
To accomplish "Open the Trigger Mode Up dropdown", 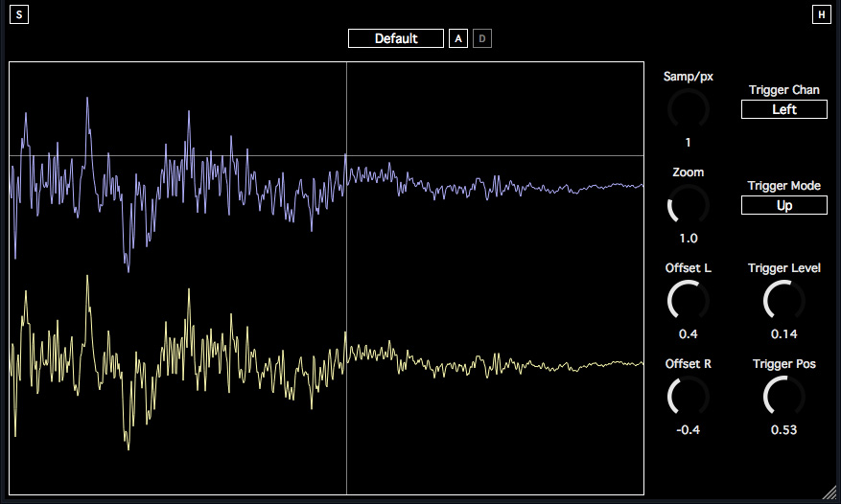I will tap(784, 205).
